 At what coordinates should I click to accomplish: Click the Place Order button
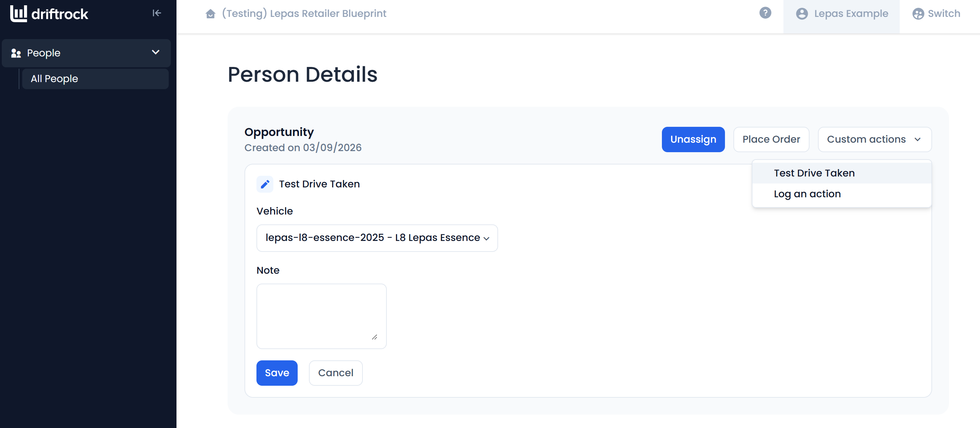(x=771, y=139)
